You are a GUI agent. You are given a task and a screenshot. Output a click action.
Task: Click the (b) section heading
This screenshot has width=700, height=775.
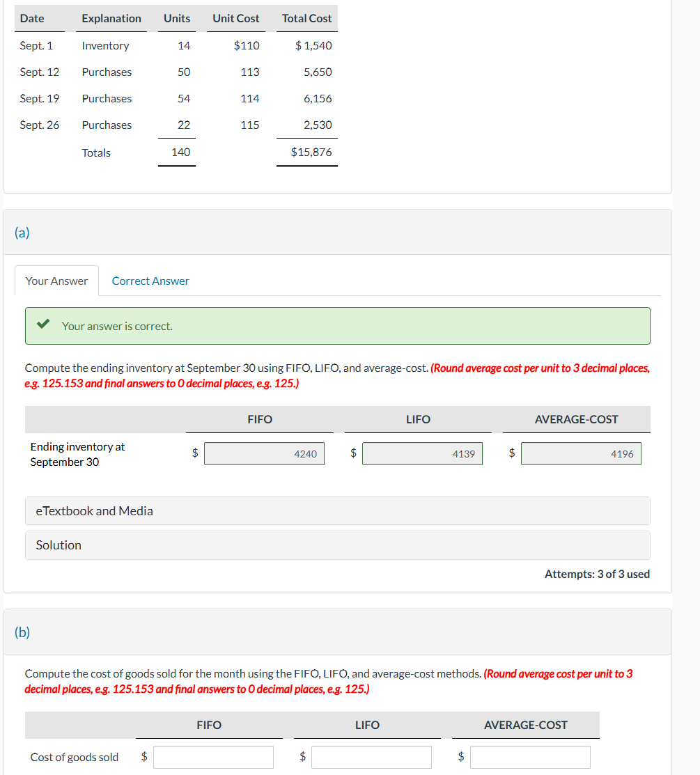click(x=22, y=632)
